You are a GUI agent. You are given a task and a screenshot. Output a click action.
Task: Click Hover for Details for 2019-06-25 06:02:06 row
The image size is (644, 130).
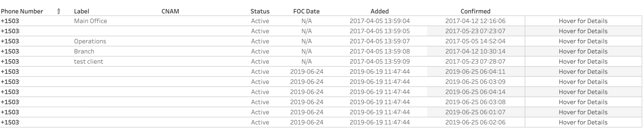(x=583, y=122)
